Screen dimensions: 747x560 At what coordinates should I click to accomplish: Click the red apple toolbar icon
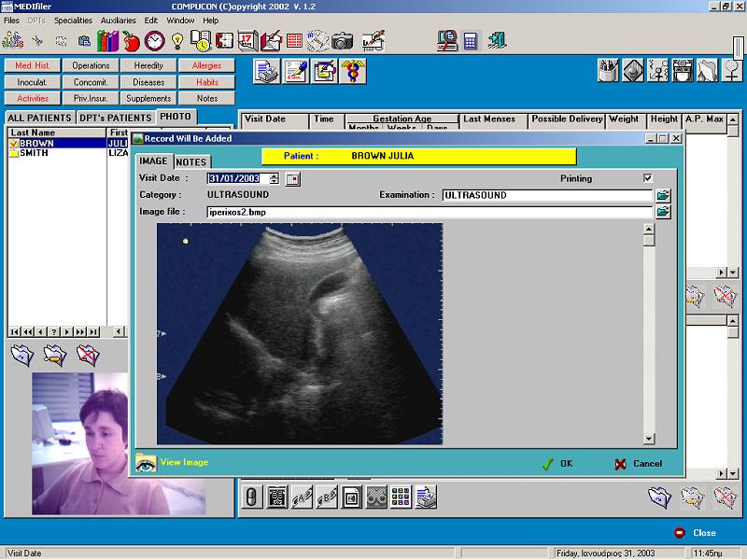(x=131, y=41)
